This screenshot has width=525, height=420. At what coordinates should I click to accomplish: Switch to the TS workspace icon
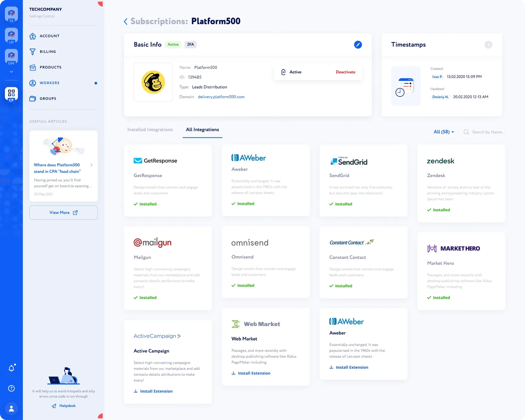pyautogui.click(x=11, y=15)
